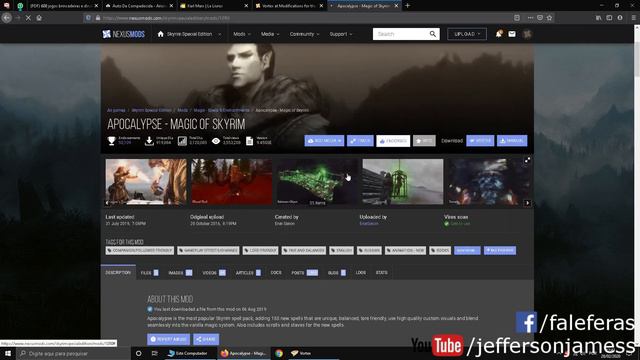Open the user avatar menu
The height and width of the screenshot is (360, 640).
[527, 34]
